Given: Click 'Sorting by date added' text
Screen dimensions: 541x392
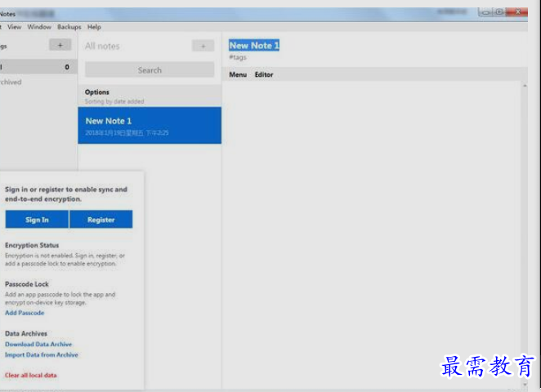Looking at the screenshot, I should tap(114, 101).
